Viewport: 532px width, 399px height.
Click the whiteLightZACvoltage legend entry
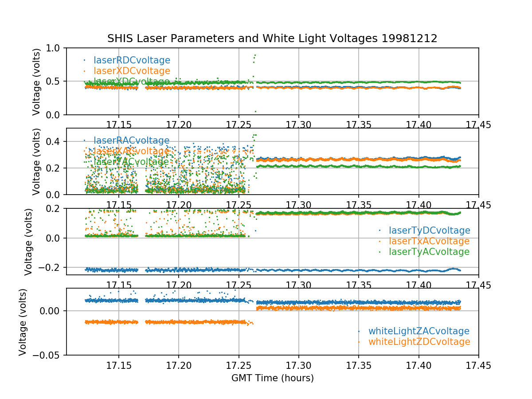[419, 331]
